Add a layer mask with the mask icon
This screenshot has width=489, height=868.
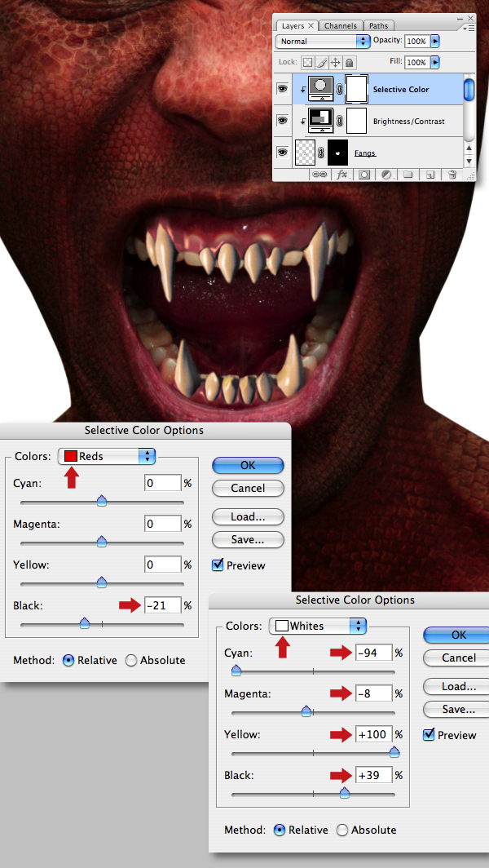coord(364,175)
